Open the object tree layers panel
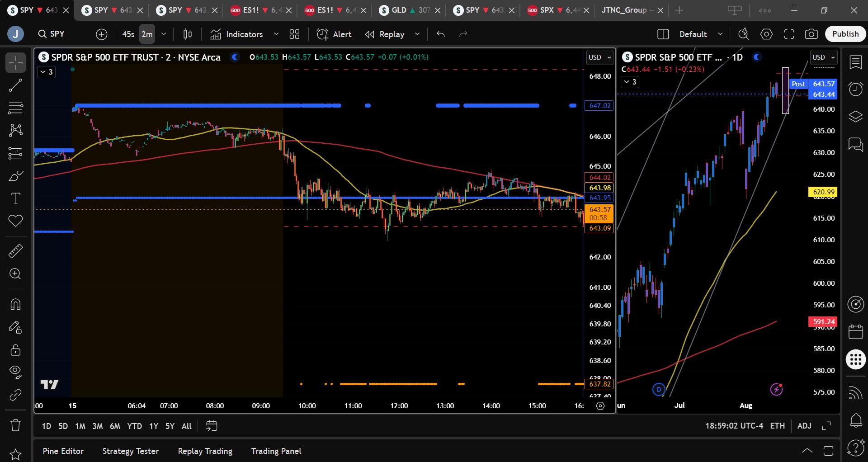Image resolution: width=868 pixels, height=462 pixels. click(x=855, y=117)
